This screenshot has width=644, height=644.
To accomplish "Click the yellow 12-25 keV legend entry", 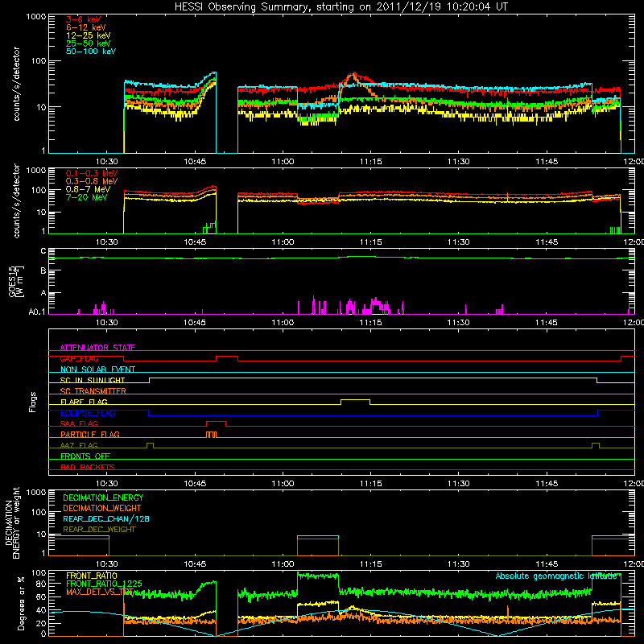I will pyautogui.click(x=88, y=35).
